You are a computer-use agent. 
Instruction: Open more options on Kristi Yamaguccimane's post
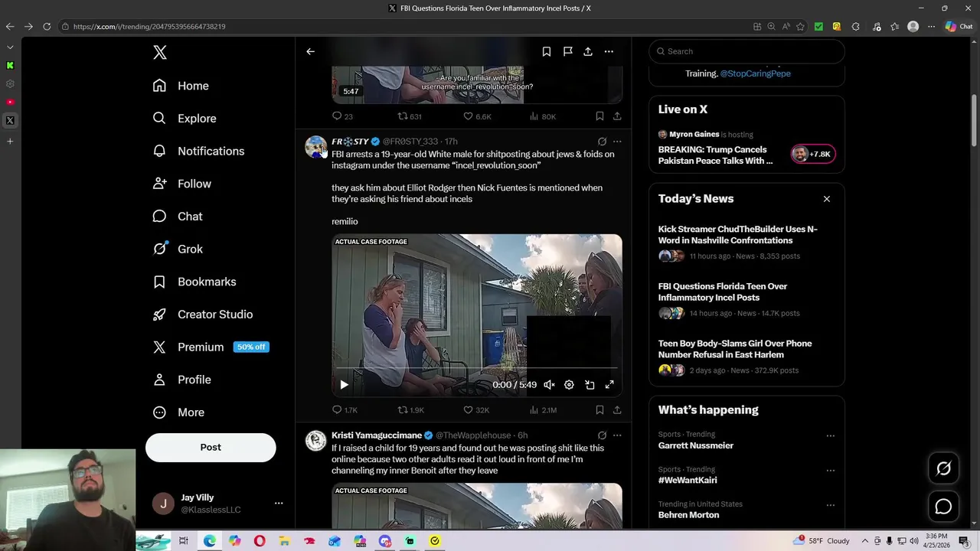tap(617, 435)
